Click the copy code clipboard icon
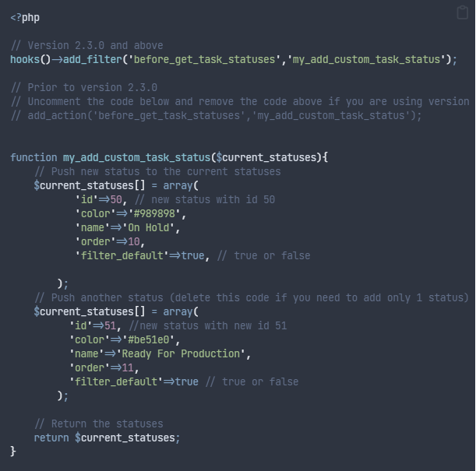476x471 pixels. coord(462,12)
